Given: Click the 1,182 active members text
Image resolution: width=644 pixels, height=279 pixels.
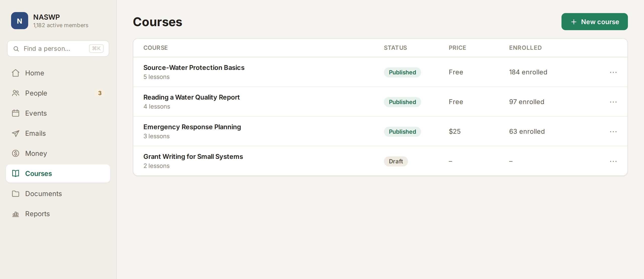Looking at the screenshot, I should [x=61, y=25].
